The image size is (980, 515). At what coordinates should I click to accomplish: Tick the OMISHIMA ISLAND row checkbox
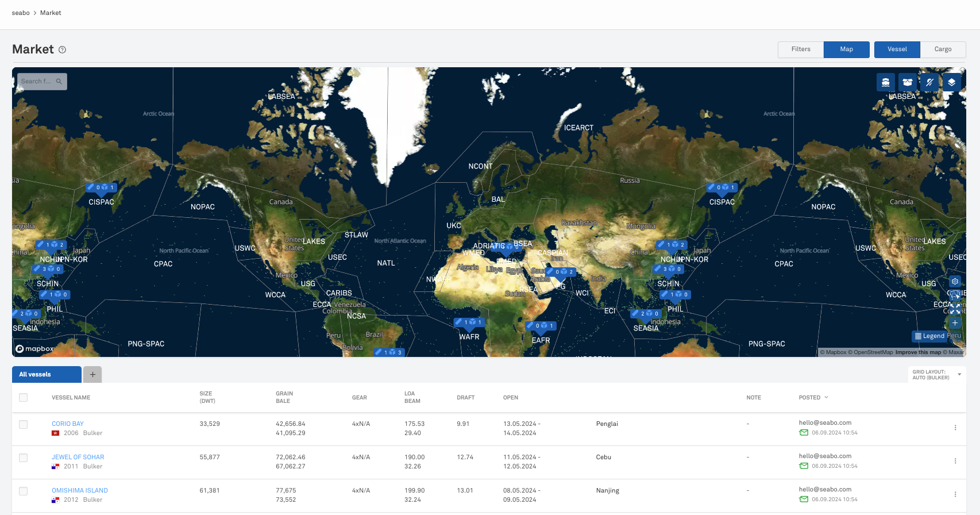[24, 491]
